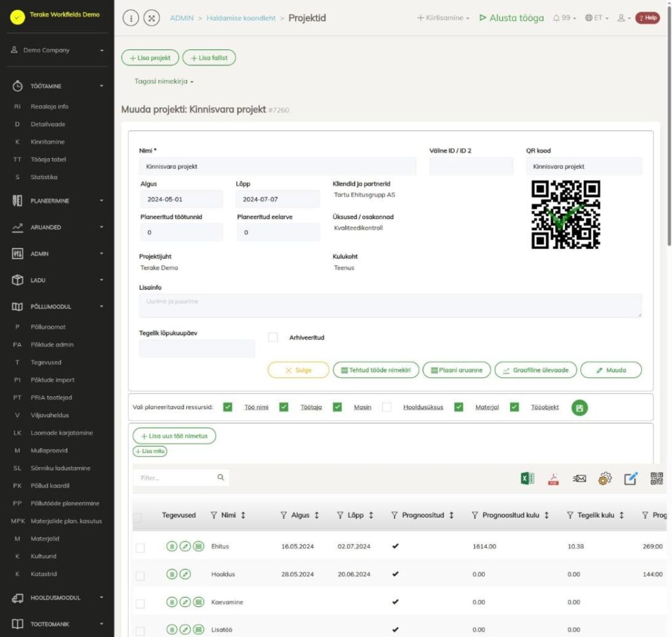Open the QR code icon above table
Viewport: 672px width, 637px height.
[656, 478]
